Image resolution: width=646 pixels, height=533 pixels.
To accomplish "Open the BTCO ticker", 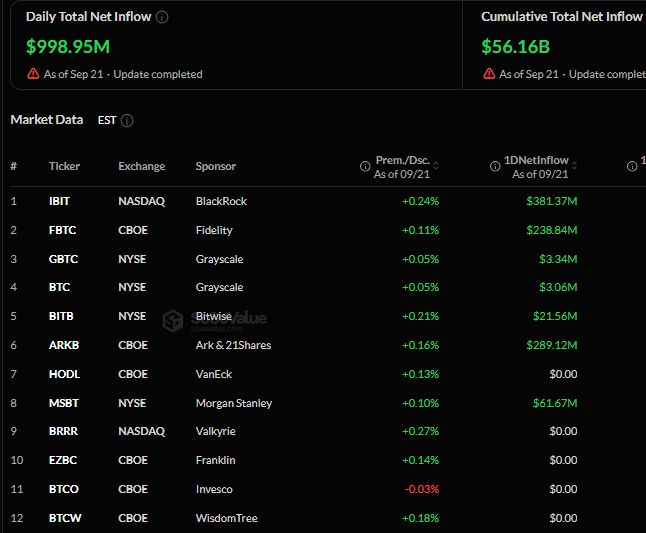I will pyautogui.click(x=64, y=489).
